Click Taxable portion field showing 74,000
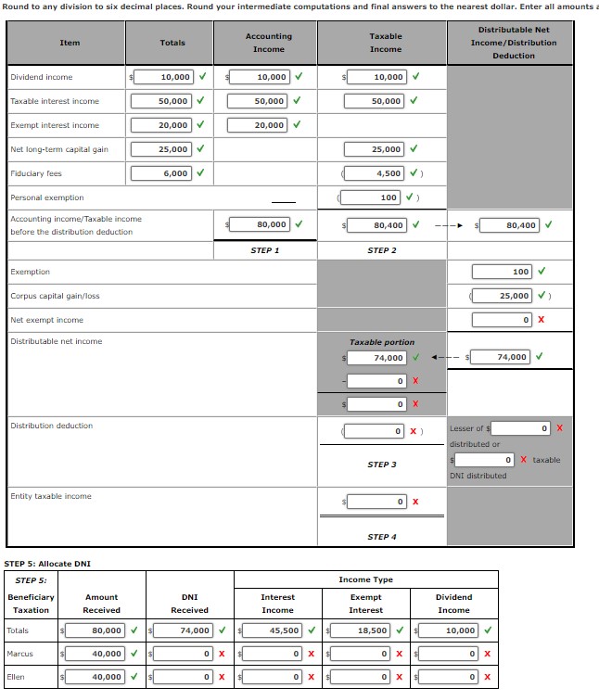The image size is (599, 700). (376, 358)
